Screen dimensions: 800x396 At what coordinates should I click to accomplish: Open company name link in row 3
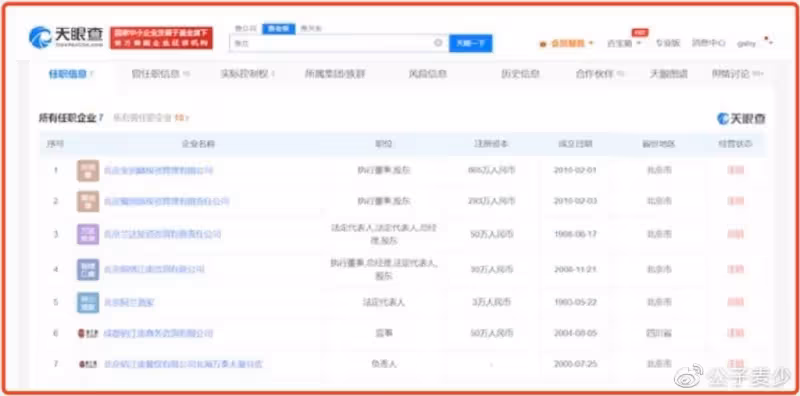click(x=162, y=234)
